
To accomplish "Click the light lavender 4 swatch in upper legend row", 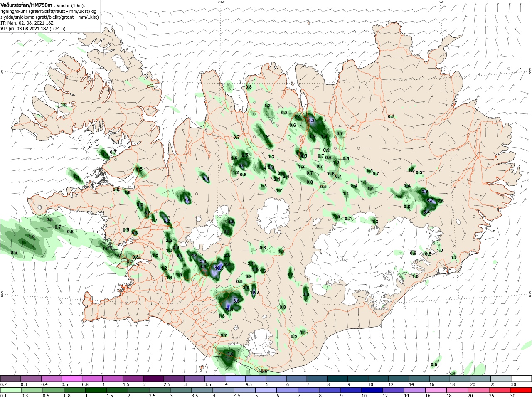I will (x=235, y=379).
